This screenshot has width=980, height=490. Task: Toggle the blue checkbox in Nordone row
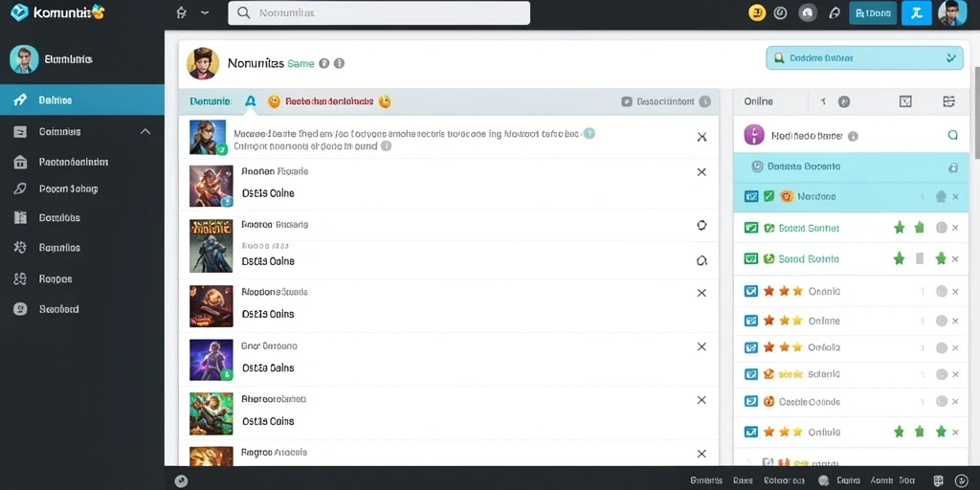[x=751, y=196]
